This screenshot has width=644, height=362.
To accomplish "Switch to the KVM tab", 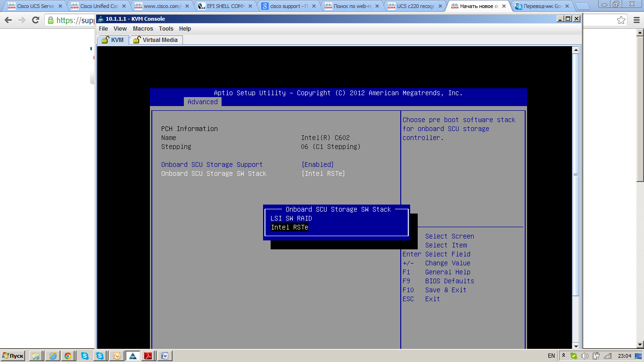I will 113,40.
